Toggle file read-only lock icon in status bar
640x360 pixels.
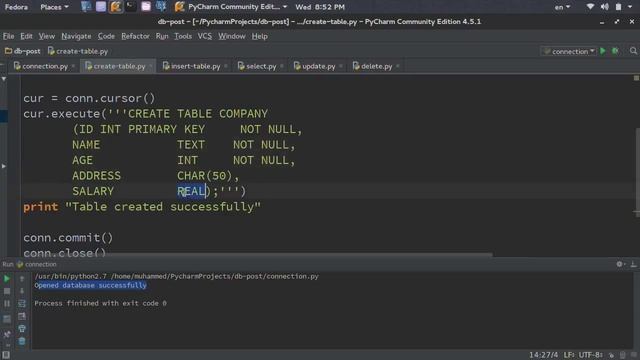(611, 355)
